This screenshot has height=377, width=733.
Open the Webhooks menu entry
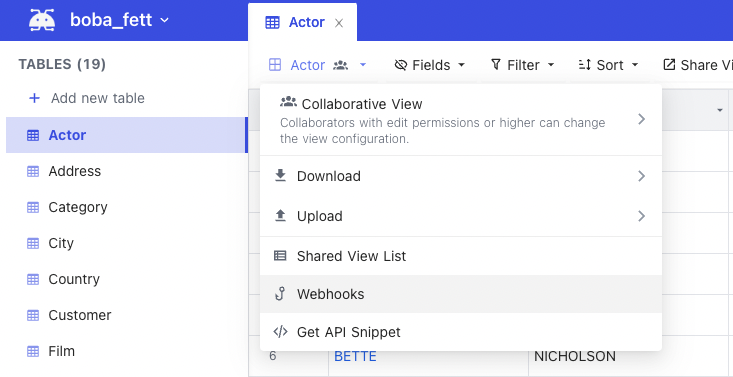pos(461,294)
